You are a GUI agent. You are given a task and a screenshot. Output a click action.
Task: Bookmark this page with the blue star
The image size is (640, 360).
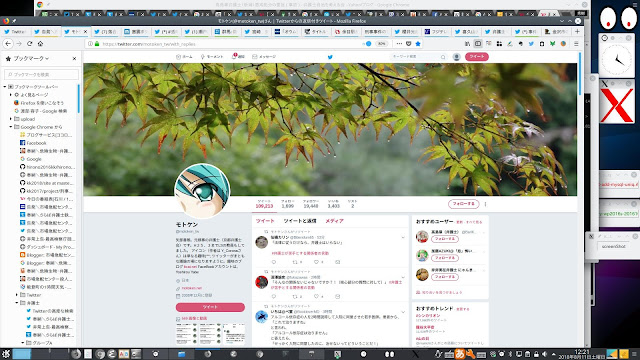coord(418,44)
